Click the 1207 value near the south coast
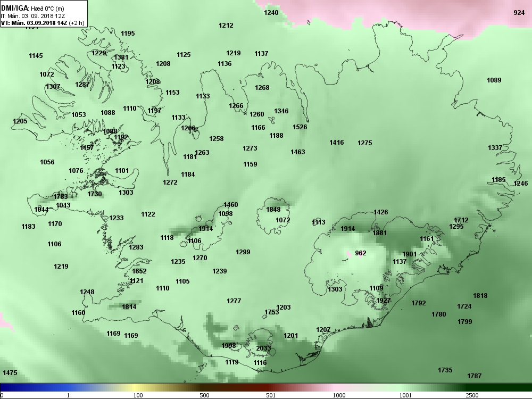Image resolution: width=532 pixels, height=399 pixels. pyautogui.click(x=323, y=330)
